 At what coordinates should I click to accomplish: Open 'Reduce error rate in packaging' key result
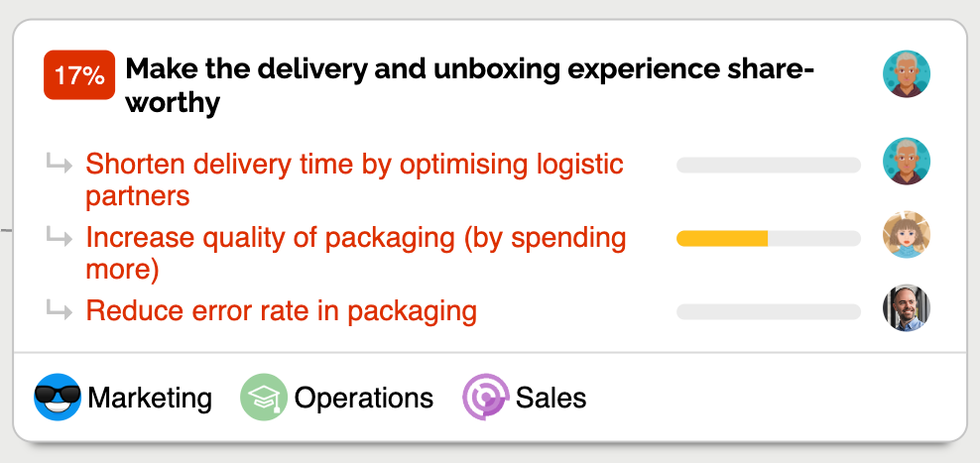tap(281, 311)
